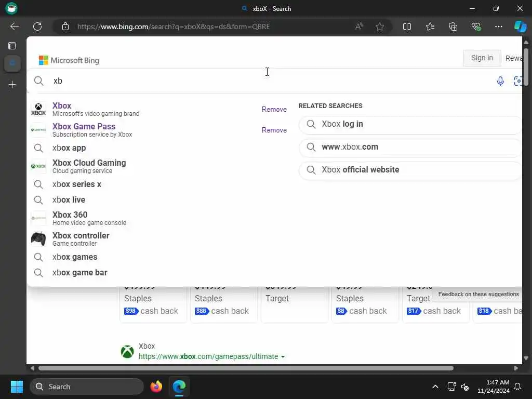Pick the xbox live suggestion
The width and height of the screenshot is (532, 399).
point(159,200)
